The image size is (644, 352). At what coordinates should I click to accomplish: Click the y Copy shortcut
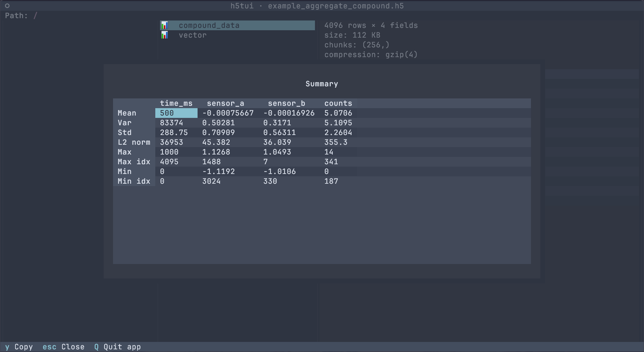19,347
